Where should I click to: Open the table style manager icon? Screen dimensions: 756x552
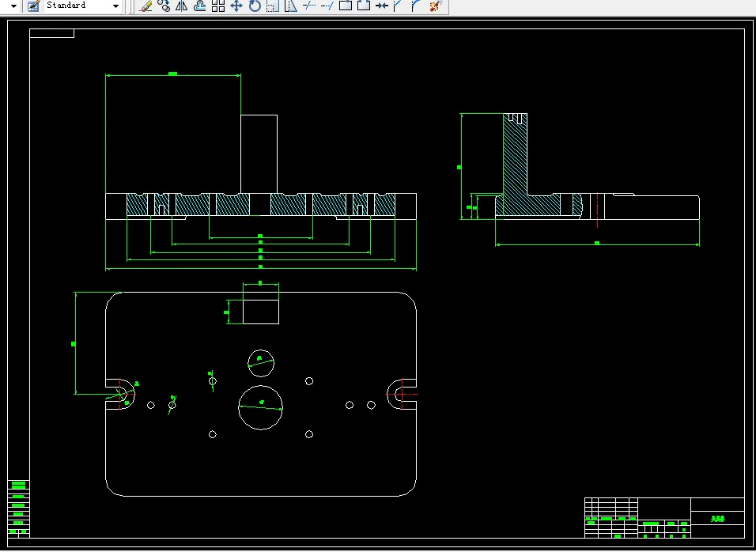[x=33, y=6]
